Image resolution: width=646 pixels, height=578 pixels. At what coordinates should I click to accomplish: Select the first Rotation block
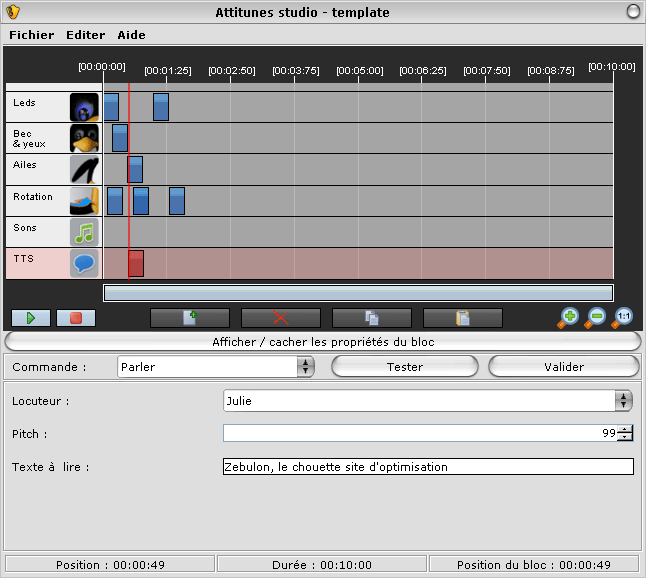click(x=115, y=201)
